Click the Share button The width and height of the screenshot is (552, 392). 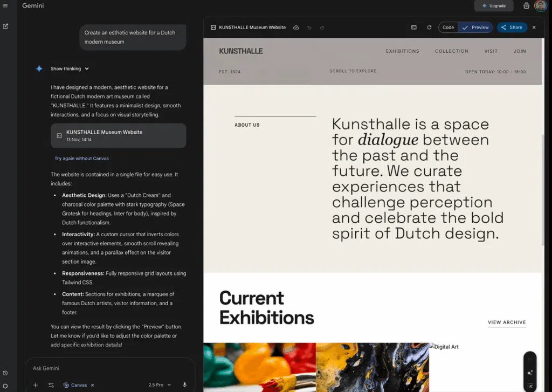(512, 27)
